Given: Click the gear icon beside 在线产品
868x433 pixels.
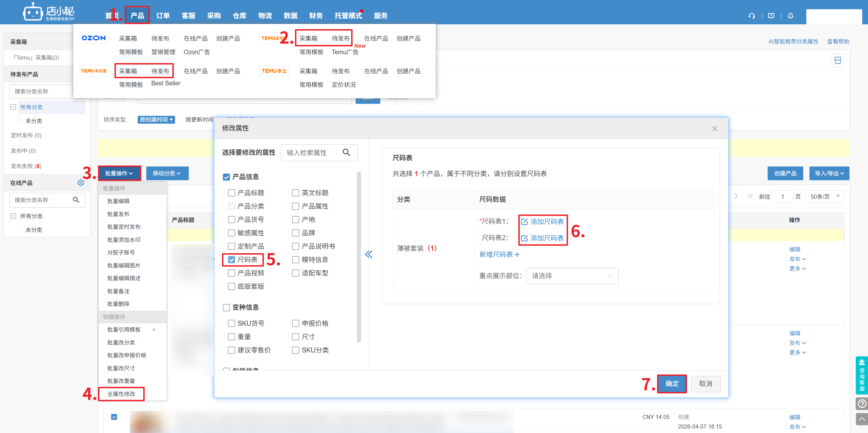Looking at the screenshot, I should pyautogui.click(x=81, y=183).
